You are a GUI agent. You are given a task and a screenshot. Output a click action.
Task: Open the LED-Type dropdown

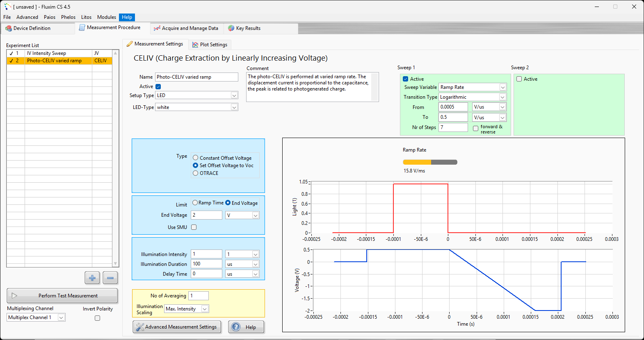click(x=234, y=107)
